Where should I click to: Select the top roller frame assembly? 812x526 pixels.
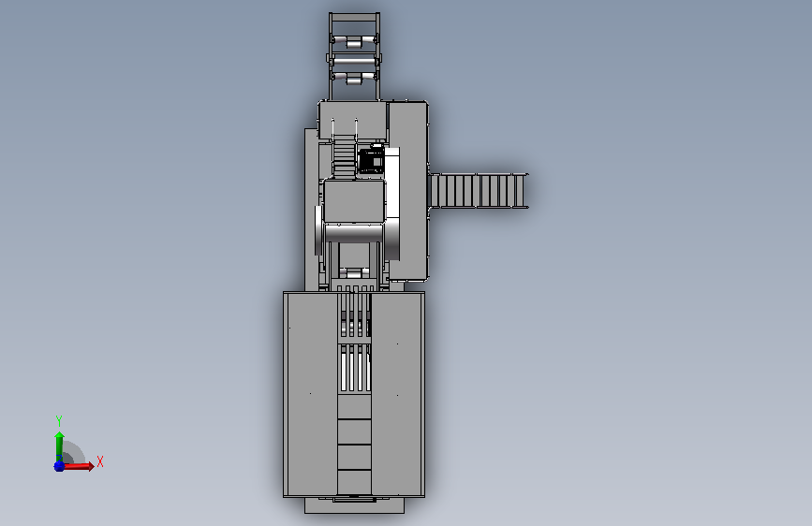click(x=354, y=56)
